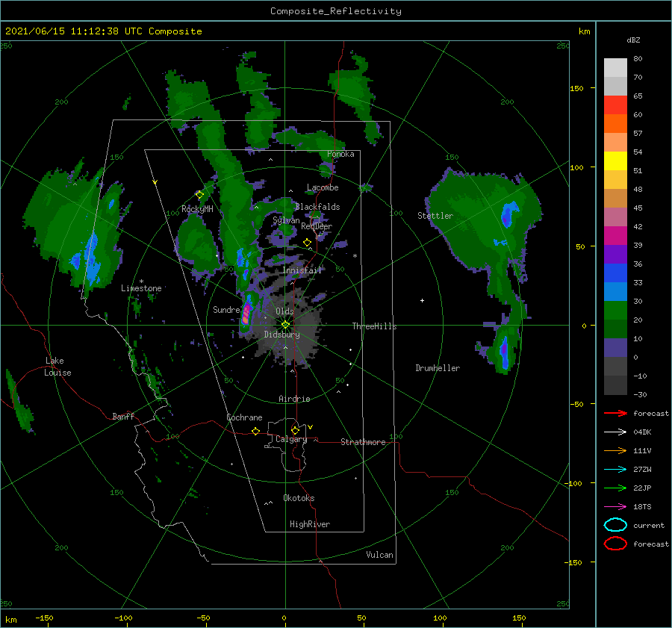Pick the orange 57-60 dBZ swatch
Image resolution: width=672 pixels, height=628 pixels.
tap(615, 124)
